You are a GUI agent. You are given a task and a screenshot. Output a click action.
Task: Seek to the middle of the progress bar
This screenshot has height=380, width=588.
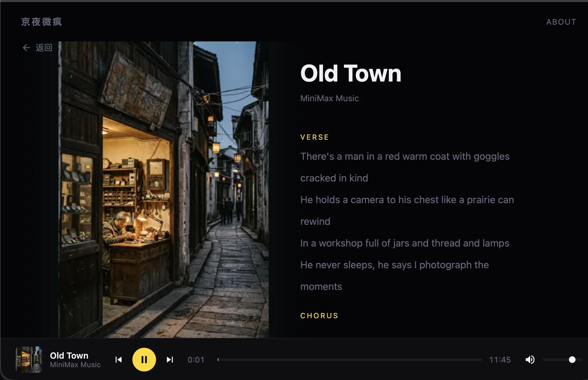tap(350, 360)
